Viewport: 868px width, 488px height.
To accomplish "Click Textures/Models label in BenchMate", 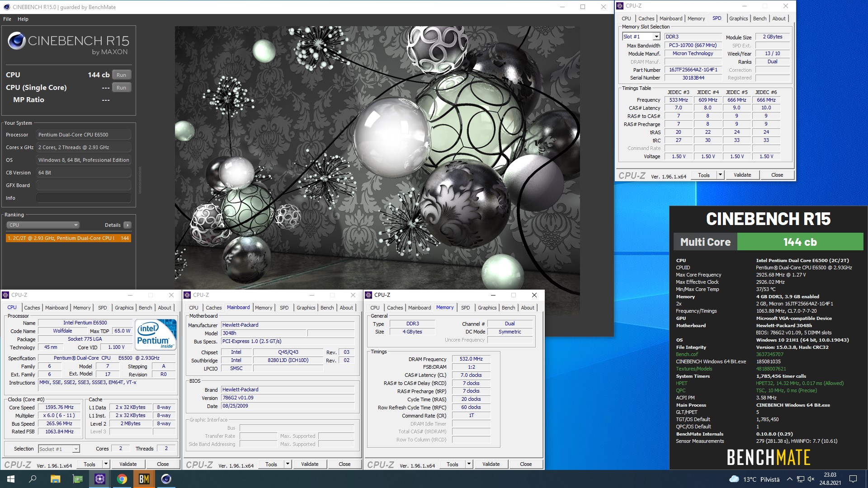I will tap(694, 369).
